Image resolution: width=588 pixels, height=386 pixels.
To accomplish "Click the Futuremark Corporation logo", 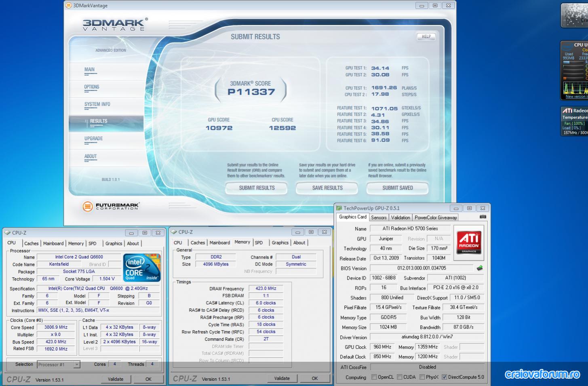I will 111,207.
